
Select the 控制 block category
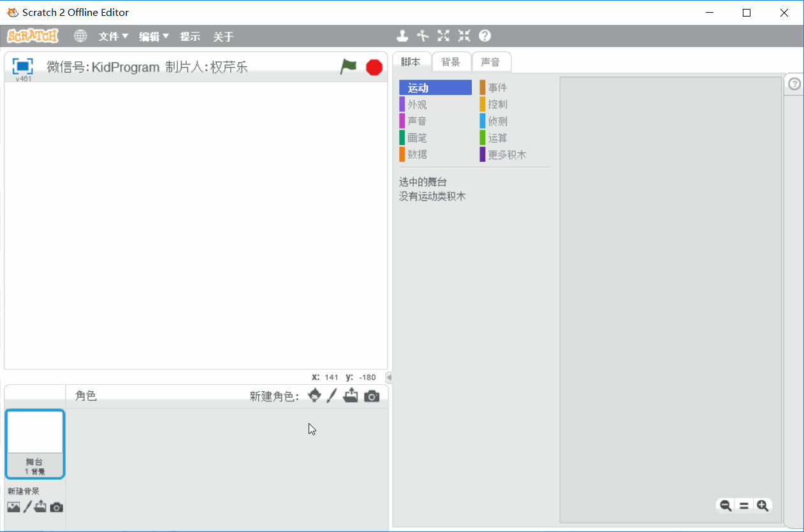(497, 104)
